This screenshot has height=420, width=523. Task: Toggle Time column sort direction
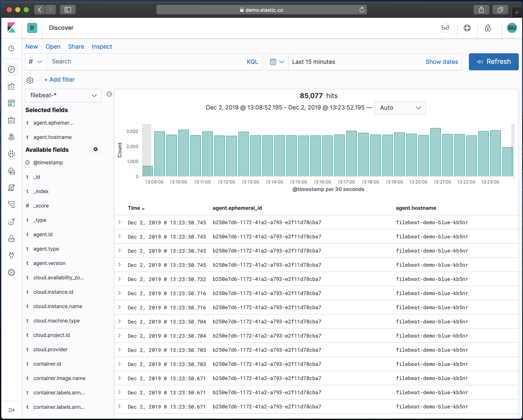tap(143, 209)
